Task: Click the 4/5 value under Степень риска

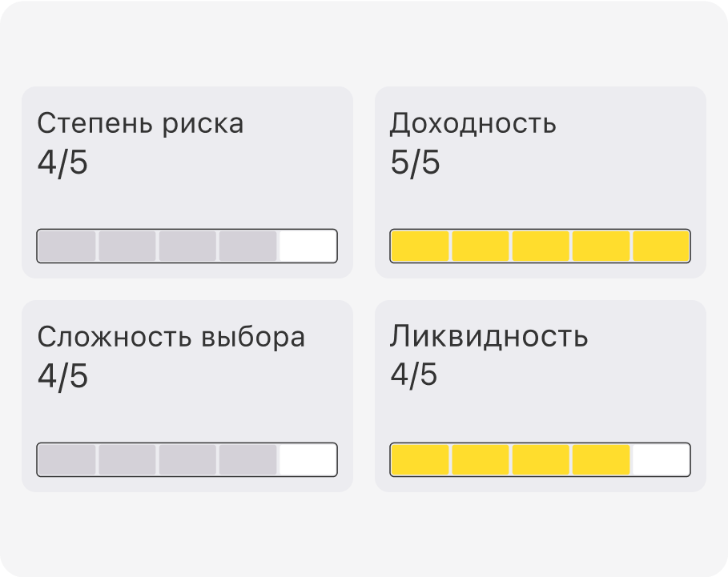Action: (x=62, y=163)
